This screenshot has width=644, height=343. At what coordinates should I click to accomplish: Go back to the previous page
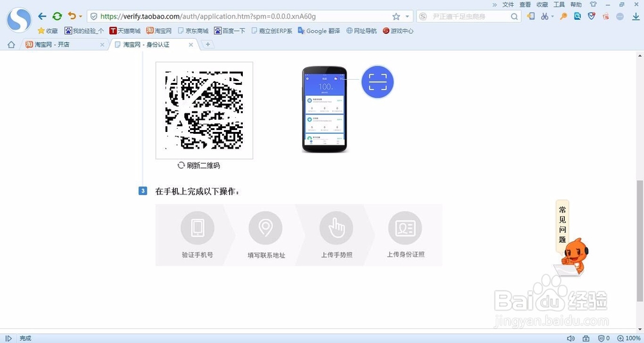42,17
